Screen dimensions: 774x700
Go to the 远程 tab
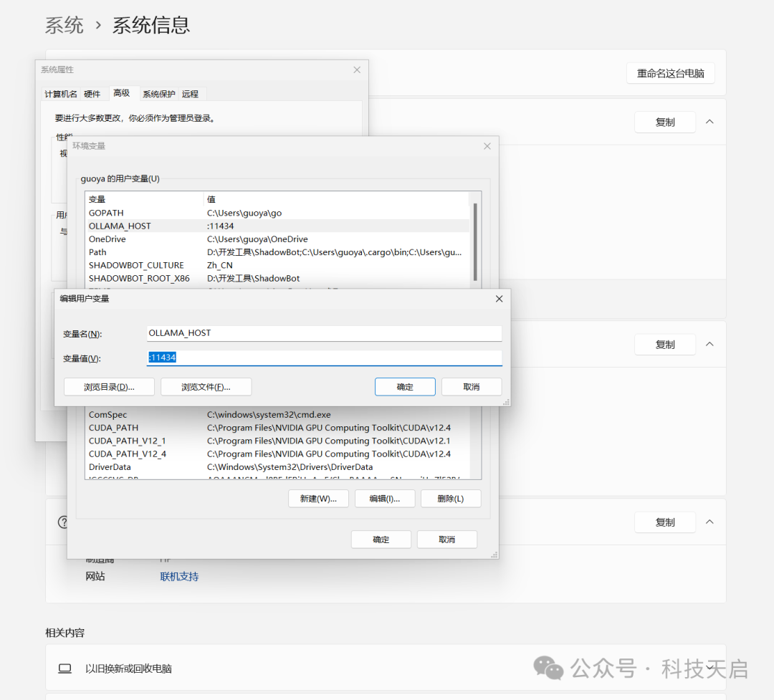tap(190, 94)
